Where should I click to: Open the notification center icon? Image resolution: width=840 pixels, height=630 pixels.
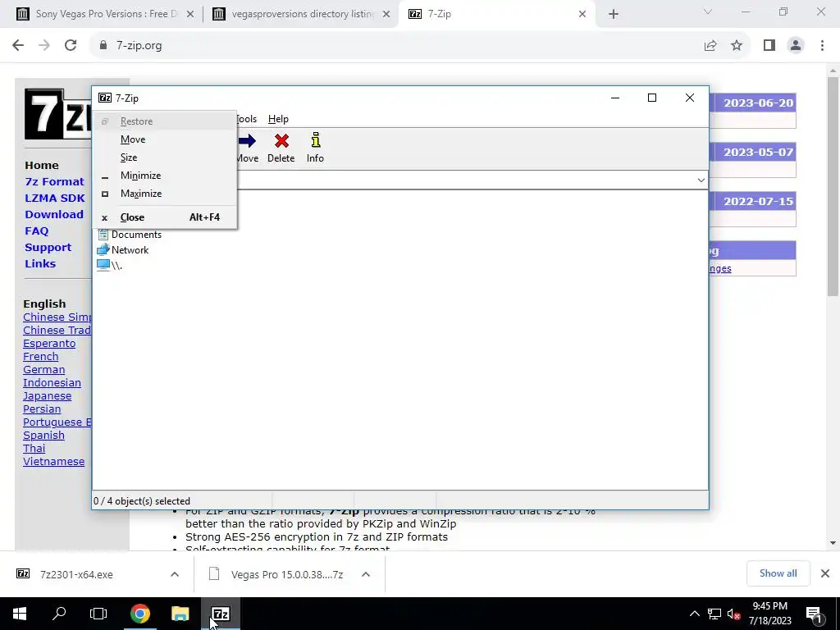pos(814,614)
